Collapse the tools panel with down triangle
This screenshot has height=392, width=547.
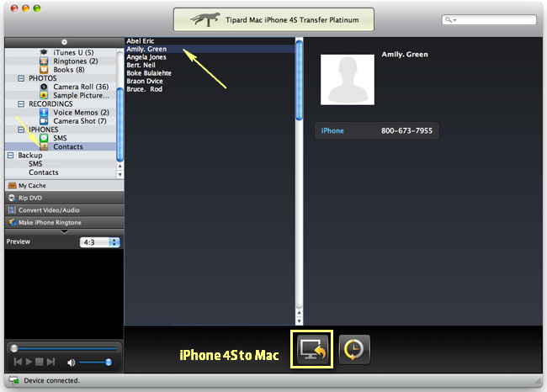click(x=64, y=231)
